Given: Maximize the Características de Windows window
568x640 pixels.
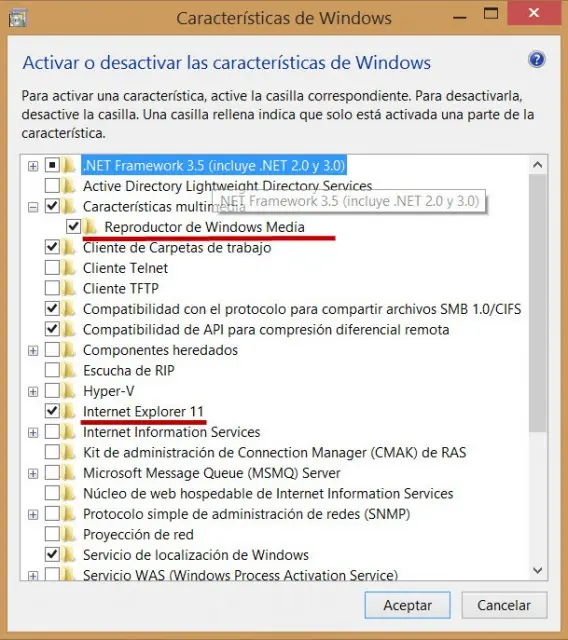Looking at the screenshot, I should tap(491, 14).
